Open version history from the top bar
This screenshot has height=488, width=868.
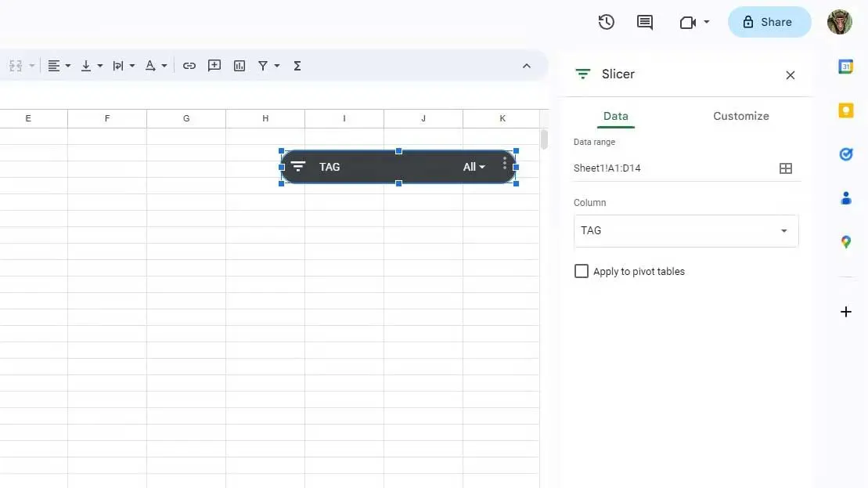click(606, 22)
